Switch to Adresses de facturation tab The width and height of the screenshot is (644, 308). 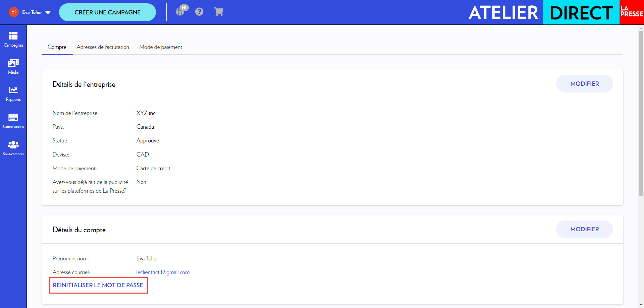point(103,47)
